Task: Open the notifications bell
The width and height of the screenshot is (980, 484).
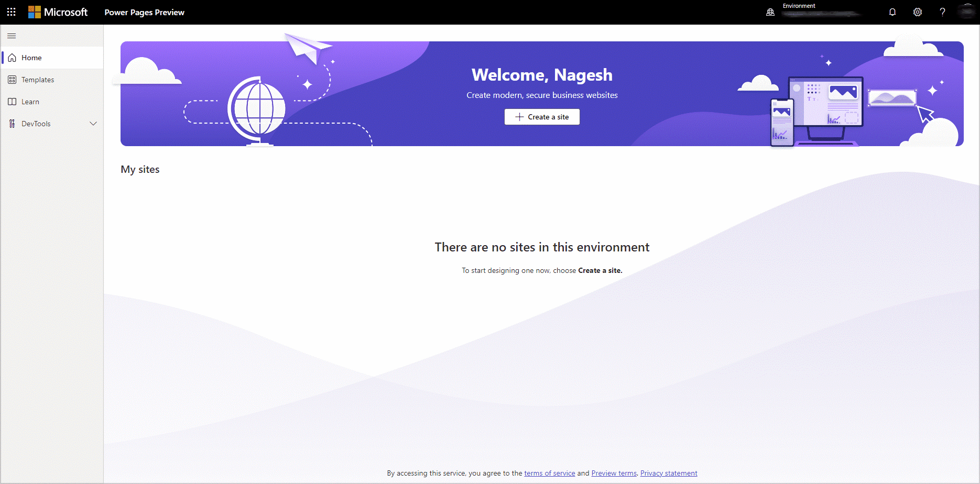Action: [x=892, y=12]
